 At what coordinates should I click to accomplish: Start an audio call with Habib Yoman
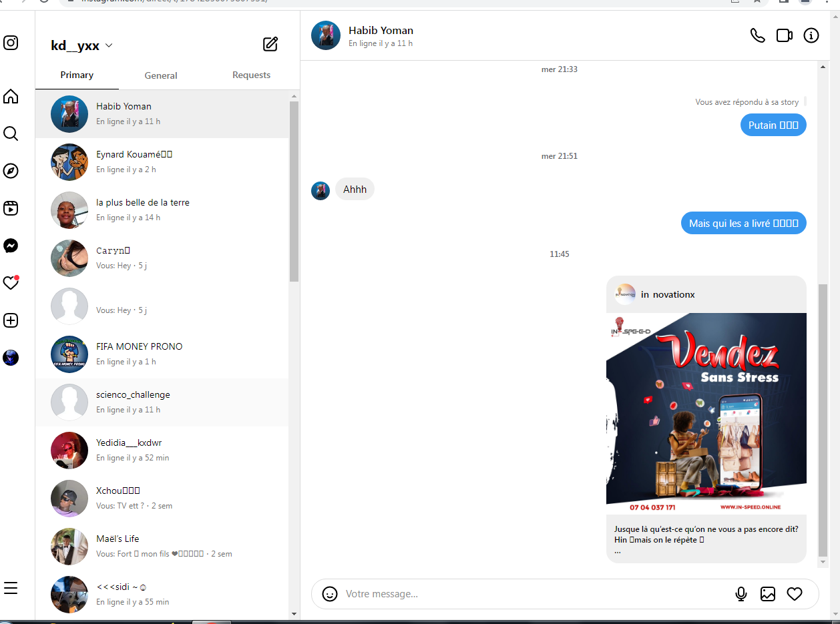[x=757, y=35]
